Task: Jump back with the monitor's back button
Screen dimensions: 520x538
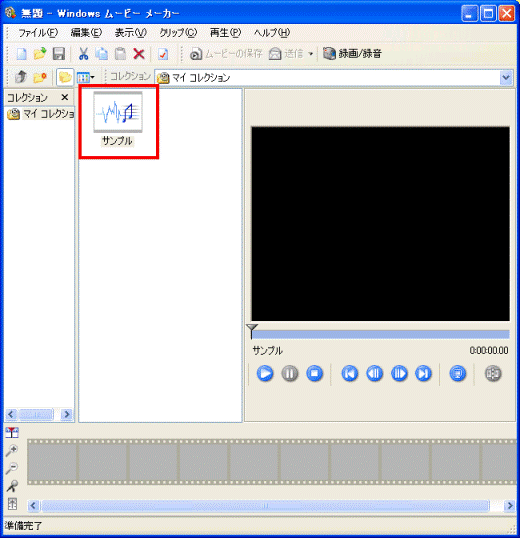Action: pos(350,373)
